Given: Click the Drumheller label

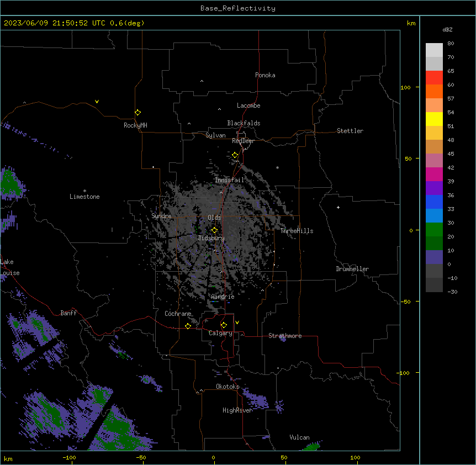Looking at the screenshot, I should pyautogui.click(x=352, y=269).
